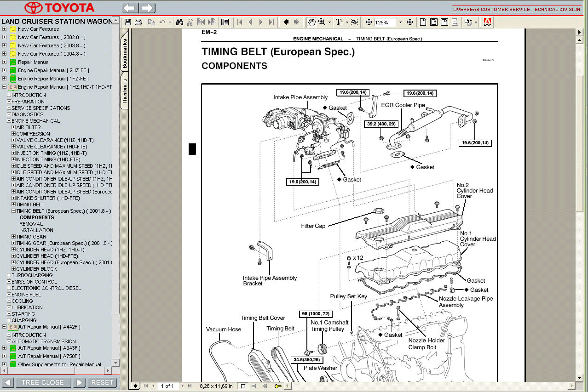Image resolution: width=588 pixels, height=392 pixels.
Task: Expand the COOLING section
Action: point(9,301)
